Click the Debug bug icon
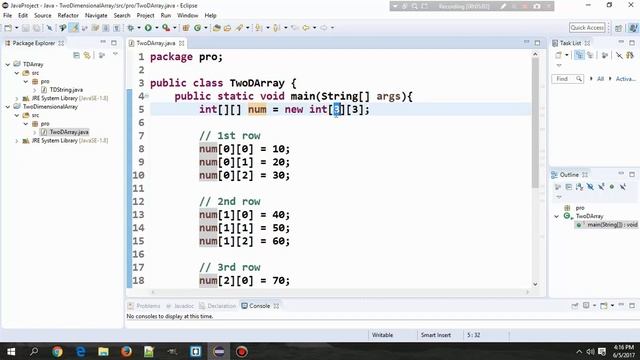The image size is (640, 360). pyautogui.click(x=131, y=28)
